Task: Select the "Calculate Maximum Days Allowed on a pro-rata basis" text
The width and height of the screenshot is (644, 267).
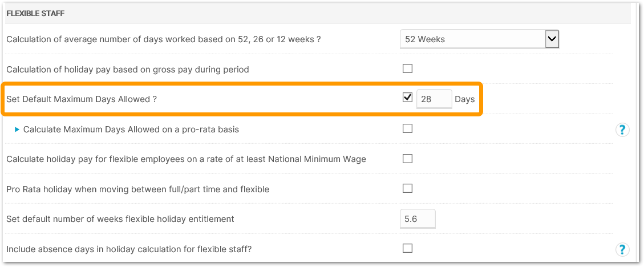Action: click(131, 130)
